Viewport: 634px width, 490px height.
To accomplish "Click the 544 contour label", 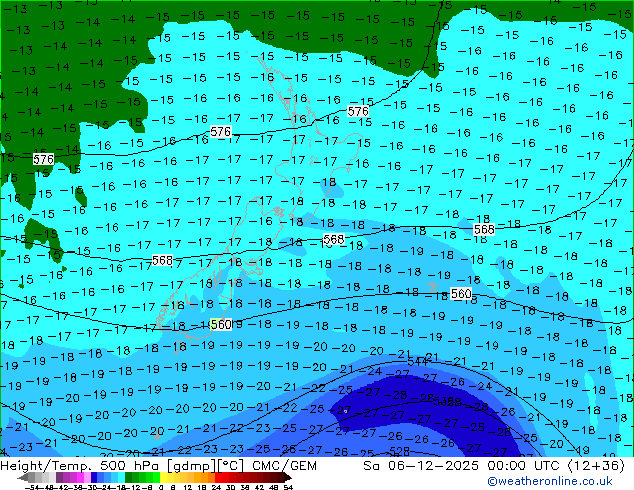I will 417,361.
